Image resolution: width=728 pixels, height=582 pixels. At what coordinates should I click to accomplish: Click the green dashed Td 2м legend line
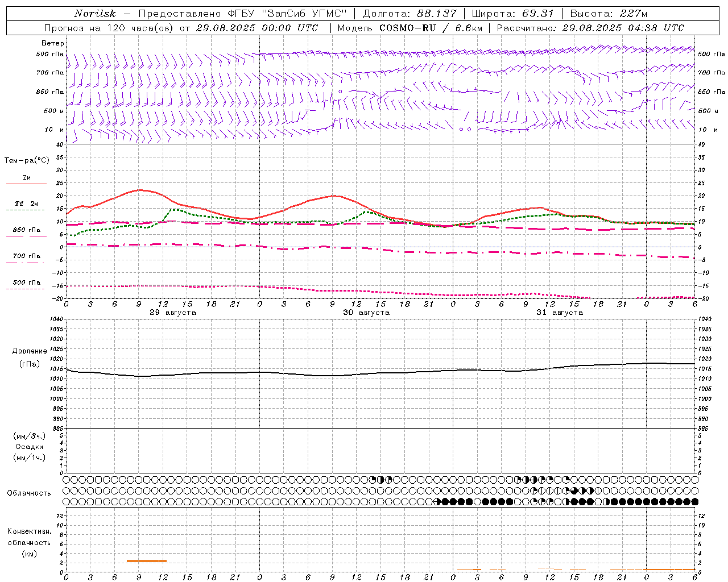25,210
